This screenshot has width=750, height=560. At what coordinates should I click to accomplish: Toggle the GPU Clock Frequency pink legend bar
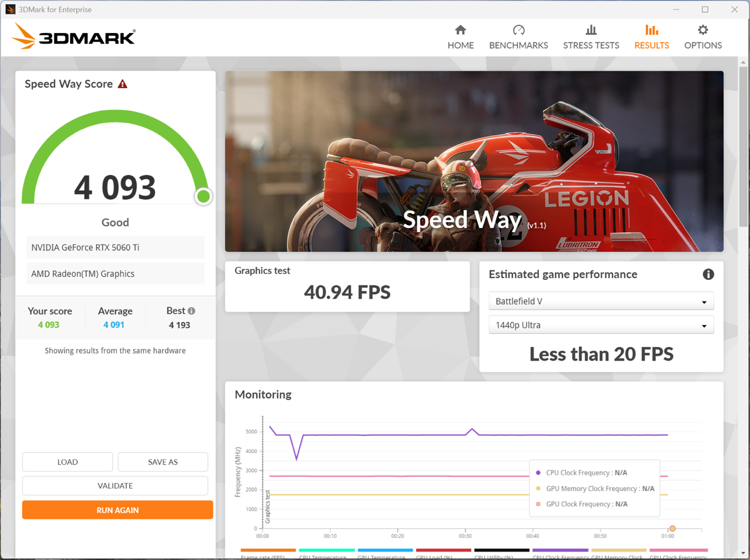679,550
